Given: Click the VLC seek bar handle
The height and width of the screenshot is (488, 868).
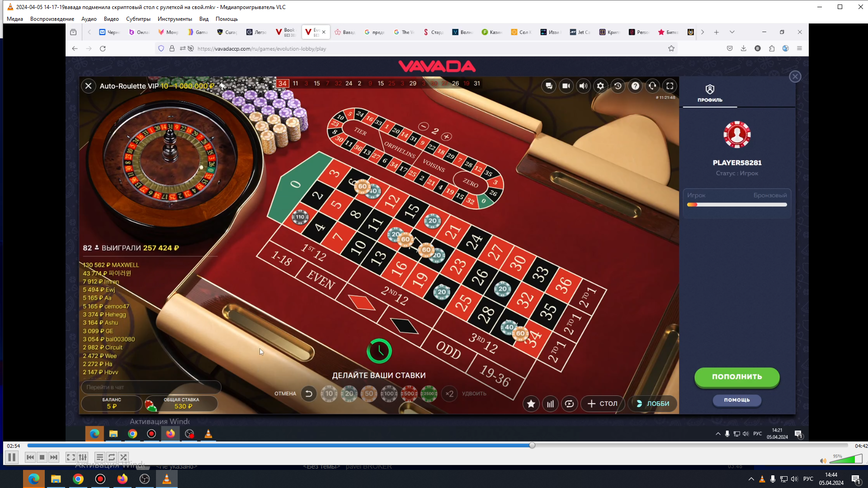Looking at the screenshot, I should coord(532,446).
